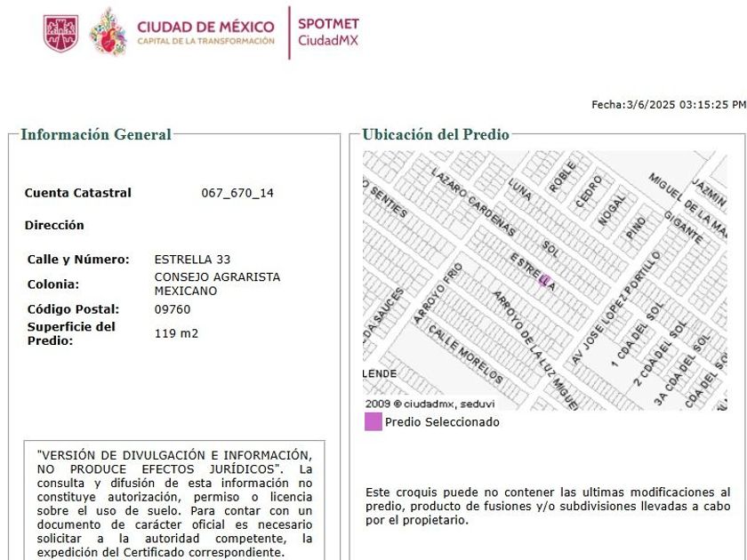This screenshot has width=747, height=560.
Task: Click the Colonia label
Action: pyautogui.click(x=53, y=284)
